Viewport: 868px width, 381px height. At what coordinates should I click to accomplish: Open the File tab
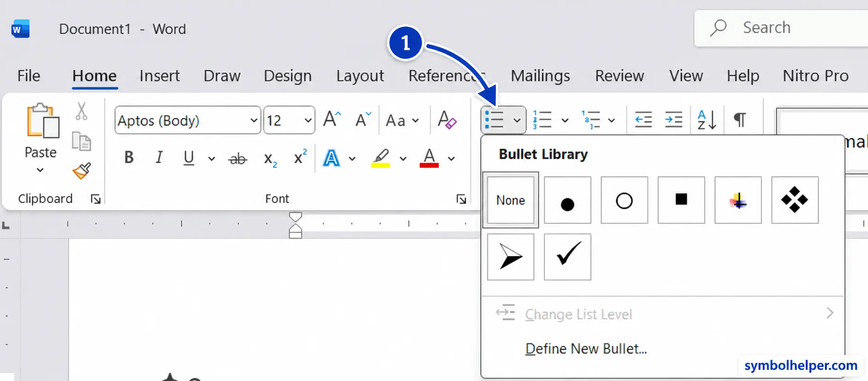tap(28, 76)
